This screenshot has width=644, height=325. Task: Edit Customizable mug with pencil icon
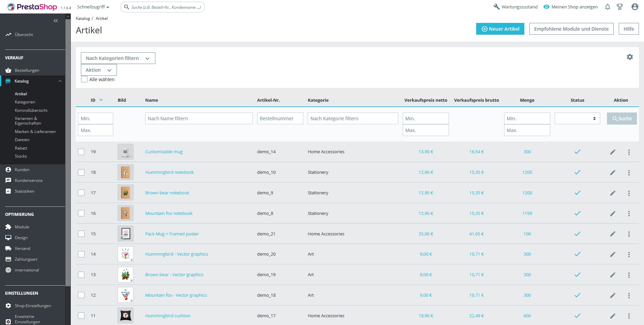(612, 152)
